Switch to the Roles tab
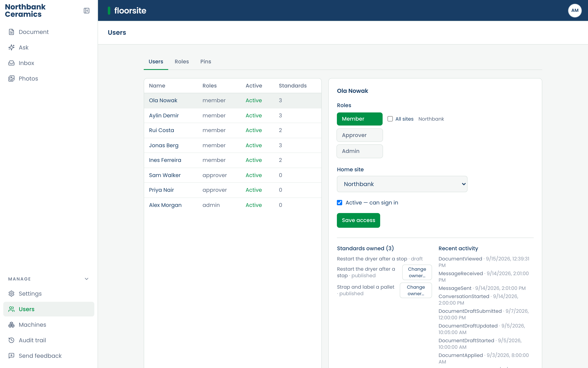The width and height of the screenshot is (588, 368). pyautogui.click(x=182, y=62)
